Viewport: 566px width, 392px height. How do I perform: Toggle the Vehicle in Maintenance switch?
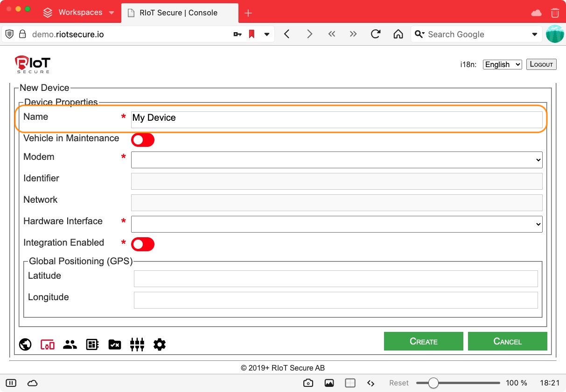(x=143, y=140)
